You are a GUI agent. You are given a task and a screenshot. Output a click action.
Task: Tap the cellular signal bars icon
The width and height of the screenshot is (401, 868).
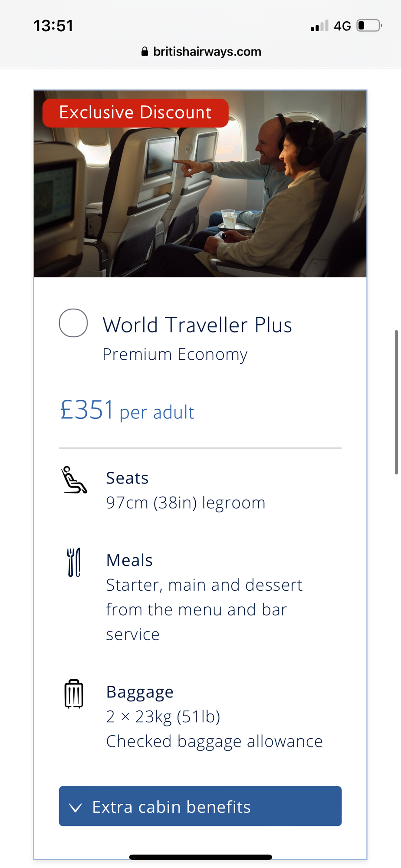(319, 26)
